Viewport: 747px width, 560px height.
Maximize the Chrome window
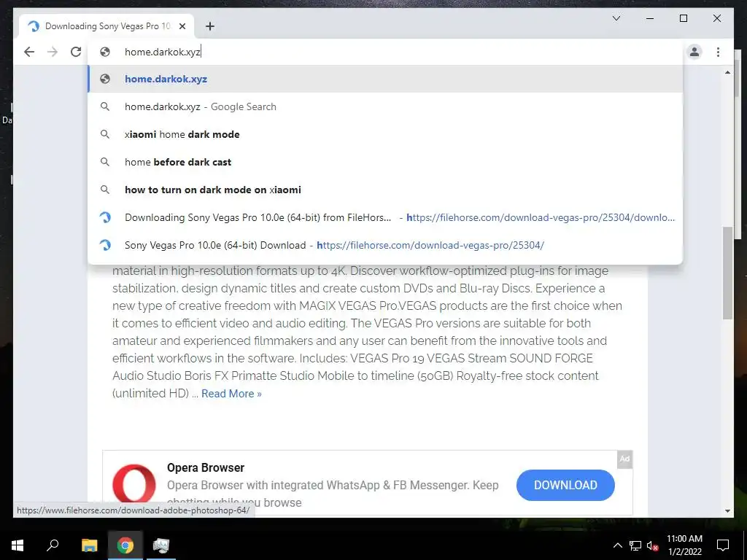pyautogui.click(x=683, y=18)
